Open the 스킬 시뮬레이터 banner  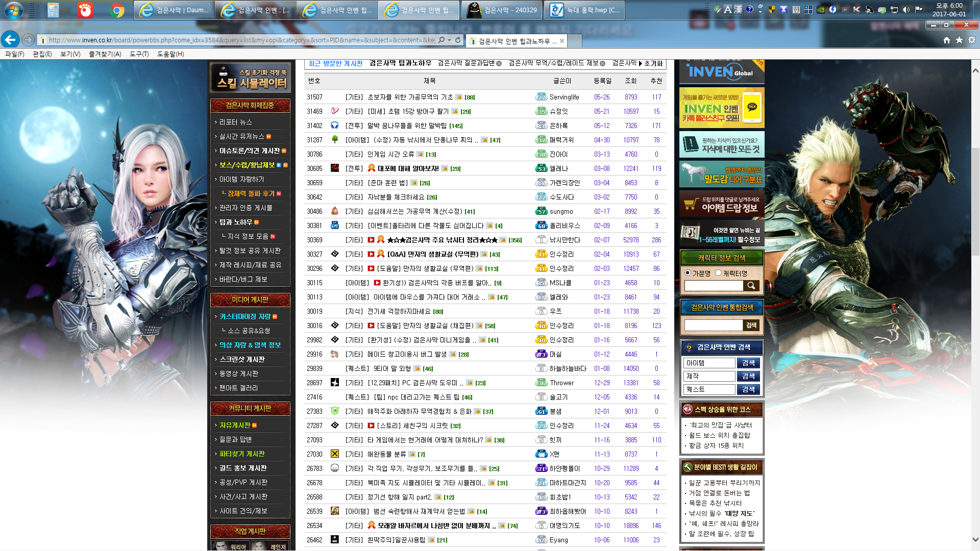[250, 77]
